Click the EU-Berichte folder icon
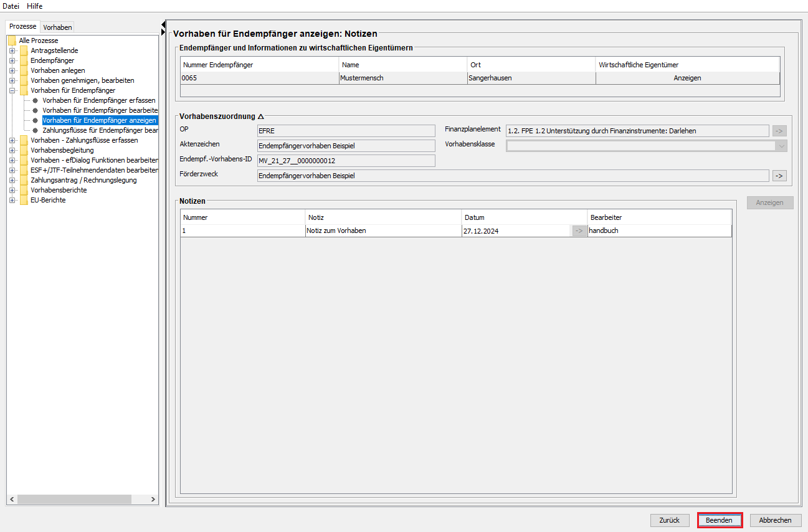Viewport: 808px width, 532px height. [x=24, y=200]
